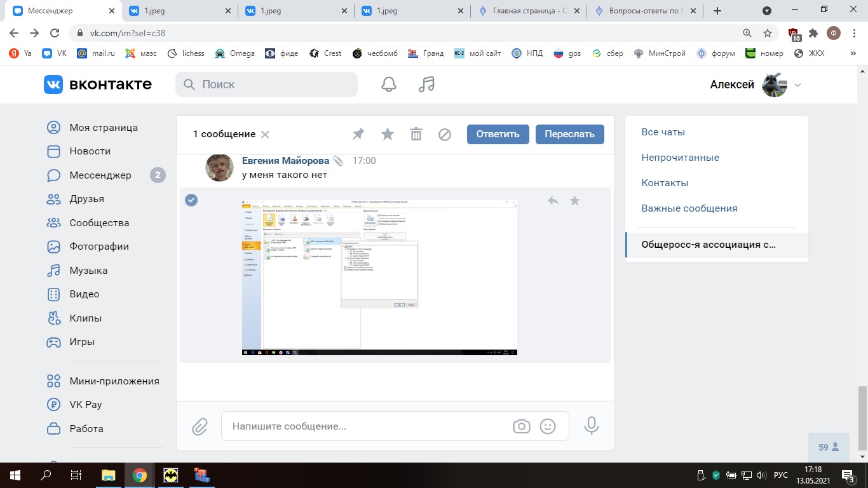This screenshot has width=868, height=488.
Task: Click the reply arrow beside the image message
Action: tap(553, 201)
